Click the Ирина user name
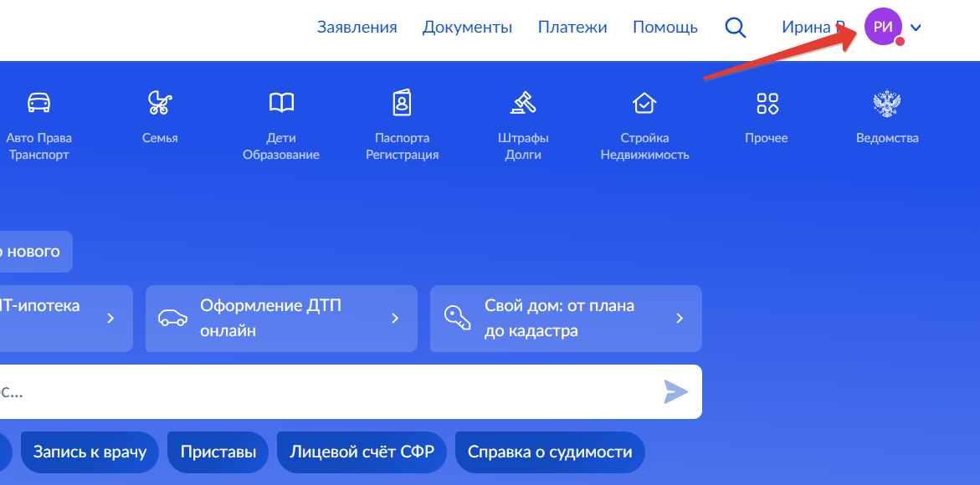 tap(813, 28)
